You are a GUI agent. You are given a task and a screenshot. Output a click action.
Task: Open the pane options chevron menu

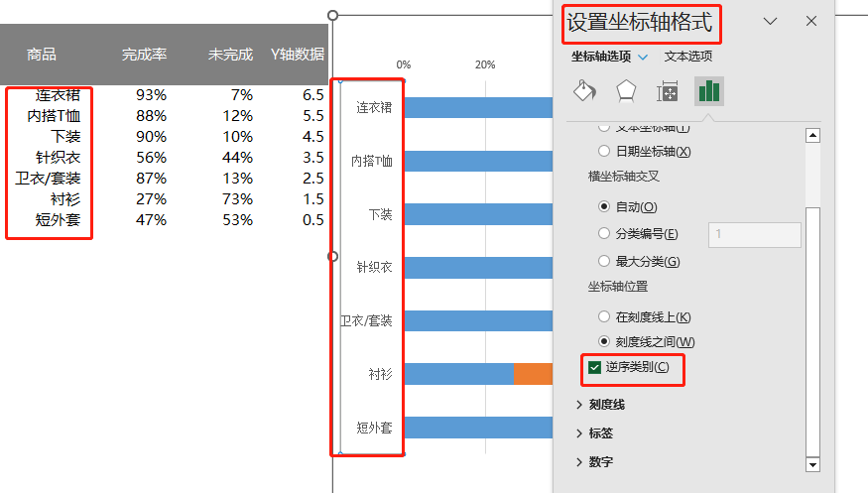[770, 21]
